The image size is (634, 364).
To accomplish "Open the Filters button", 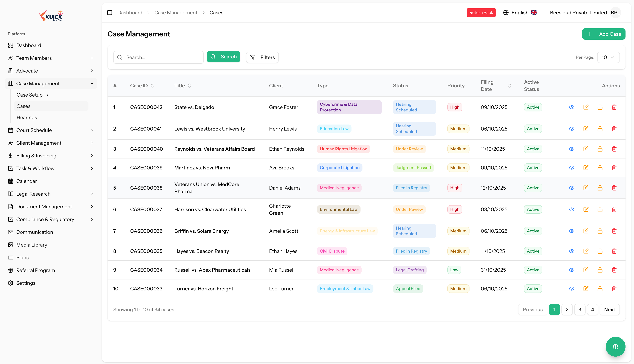I will point(262,57).
